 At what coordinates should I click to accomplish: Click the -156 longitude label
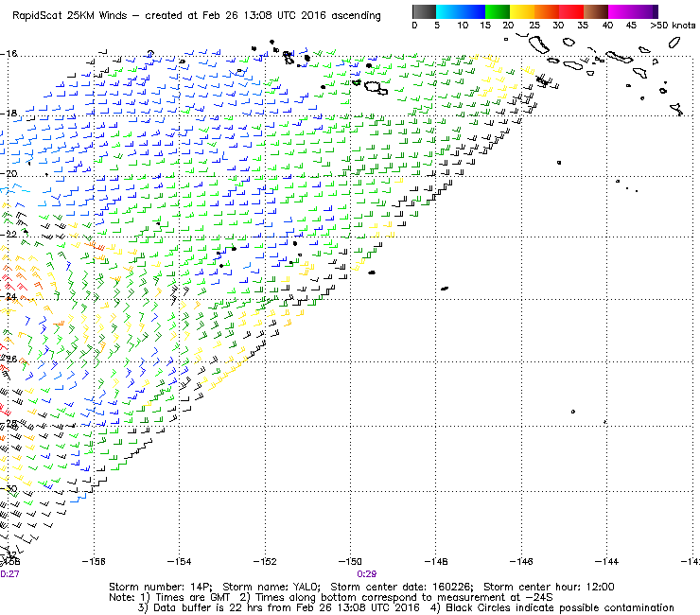pos(94,561)
